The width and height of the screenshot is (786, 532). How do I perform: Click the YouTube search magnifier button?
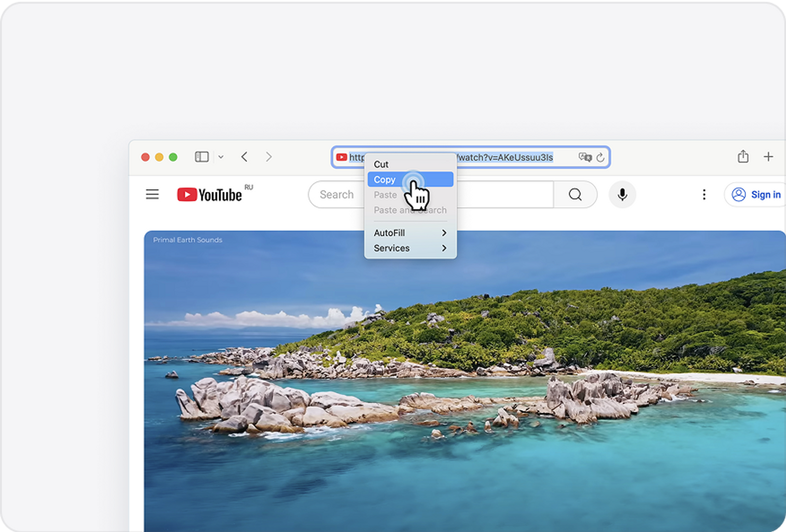click(x=575, y=194)
